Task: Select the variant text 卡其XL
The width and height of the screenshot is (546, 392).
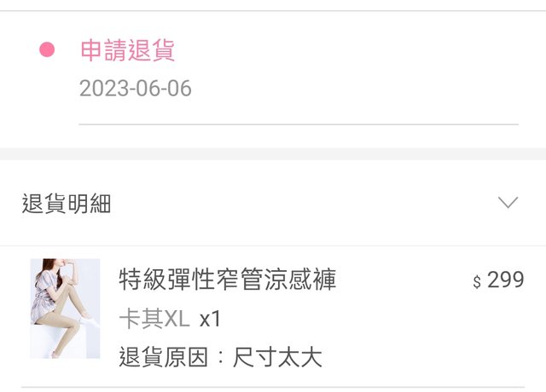Action: pyautogui.click(x=154, y=319)
